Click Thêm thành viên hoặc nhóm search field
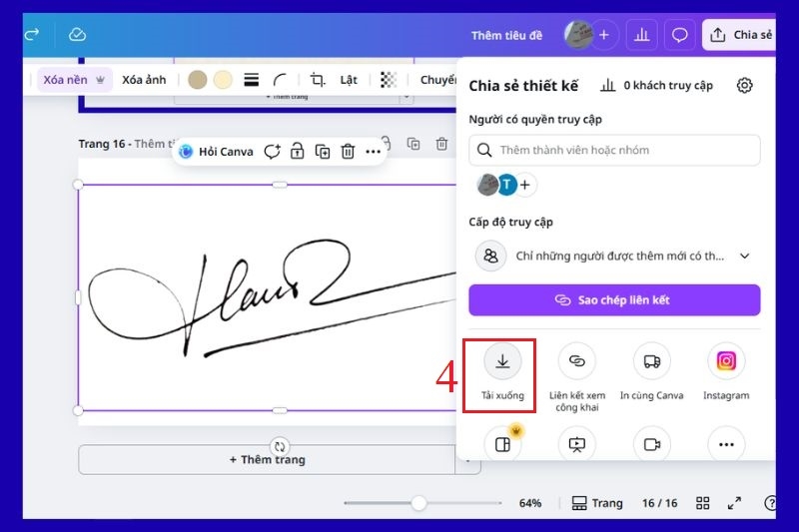 [x=614, y=150]
